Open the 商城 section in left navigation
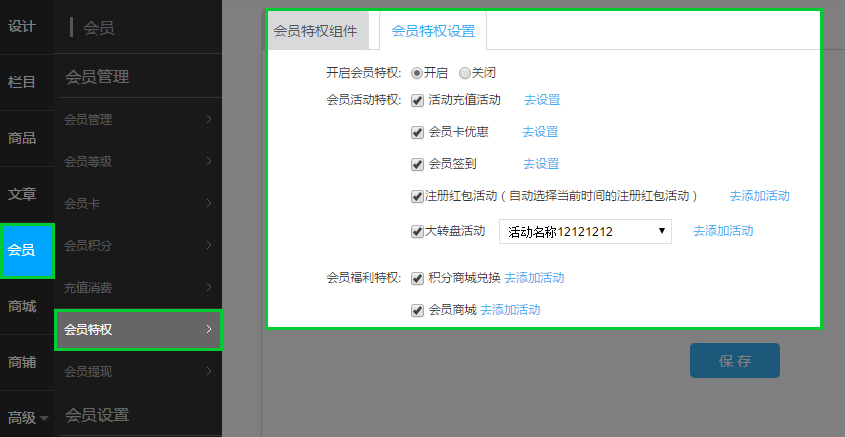The height and width of the screenshot is (437, 845). [22, 306]
